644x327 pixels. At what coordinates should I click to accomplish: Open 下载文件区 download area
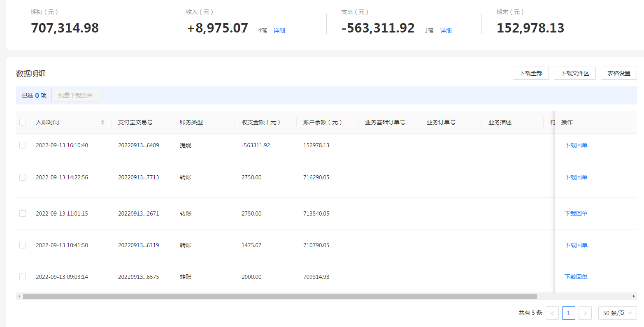[574, 73]
